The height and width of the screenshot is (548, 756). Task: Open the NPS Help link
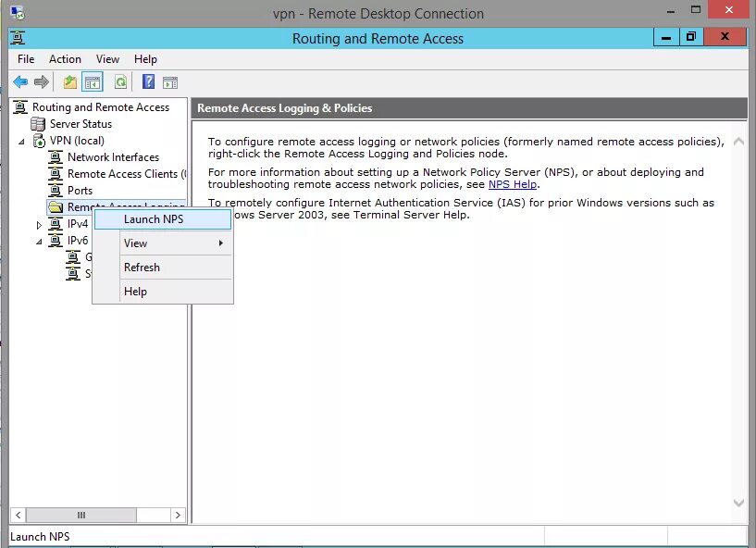click(x=513, y=184)
